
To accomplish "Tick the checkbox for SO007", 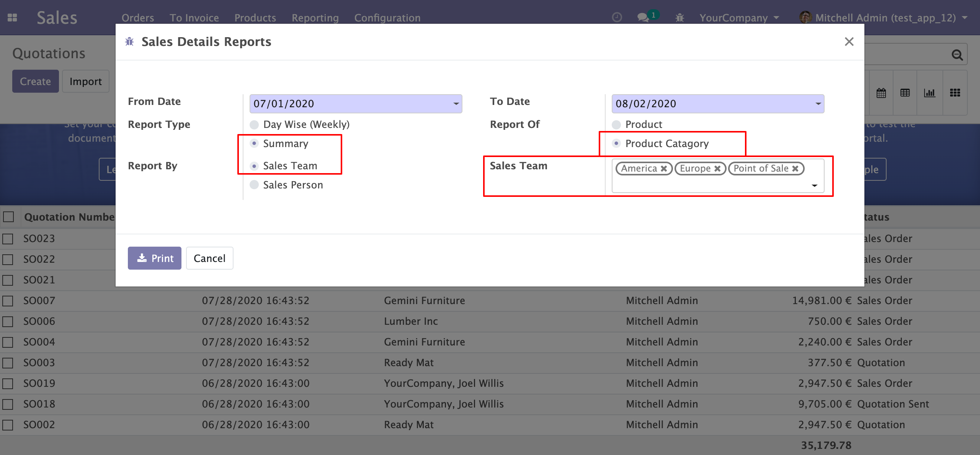I will click(x=8, y=301).
